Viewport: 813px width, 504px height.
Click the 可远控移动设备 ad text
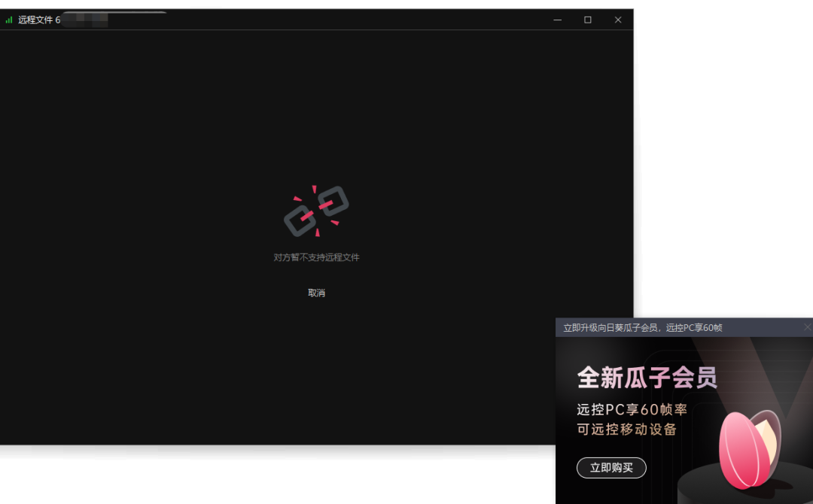pos(626,430)
